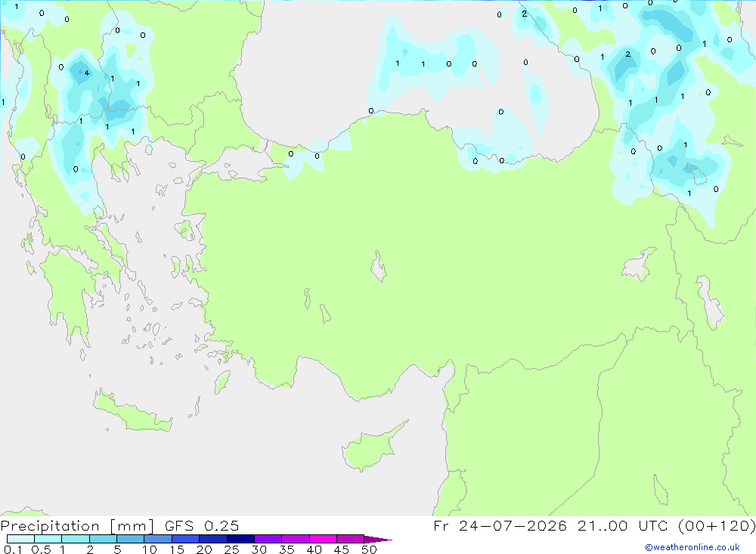This screenshot has width=756, height=554.
Task: Click the "(00+120)" forecast offset text
Action: (717, 526)
